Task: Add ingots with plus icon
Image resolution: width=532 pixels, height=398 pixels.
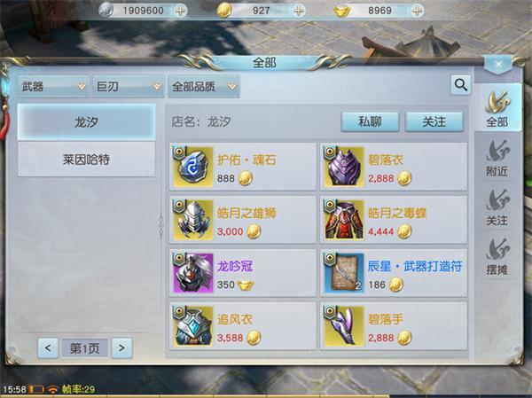Action: coord(417,11)
